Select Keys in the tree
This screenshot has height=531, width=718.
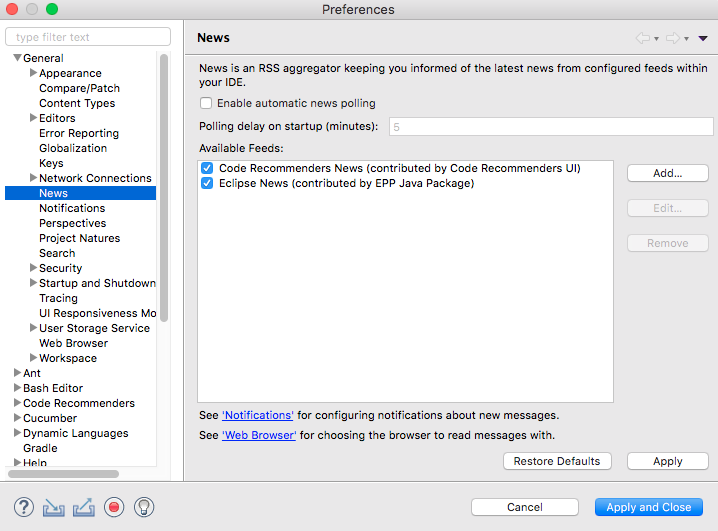(51, 163)
